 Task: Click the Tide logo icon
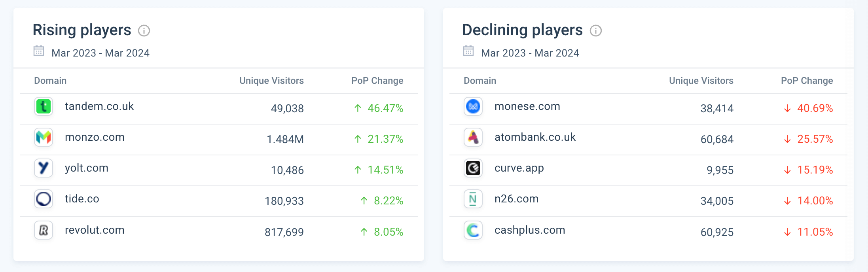[44, 199]
